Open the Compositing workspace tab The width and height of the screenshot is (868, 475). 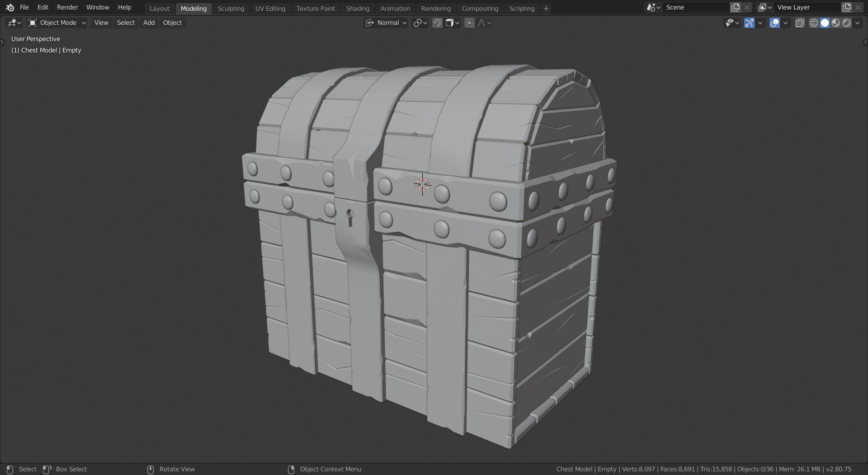pyautogui.click(x=480, y=9)
